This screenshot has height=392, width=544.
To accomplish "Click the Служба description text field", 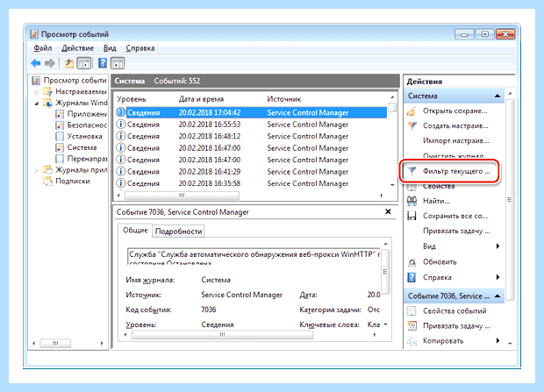I will click(x=254, y=256).
